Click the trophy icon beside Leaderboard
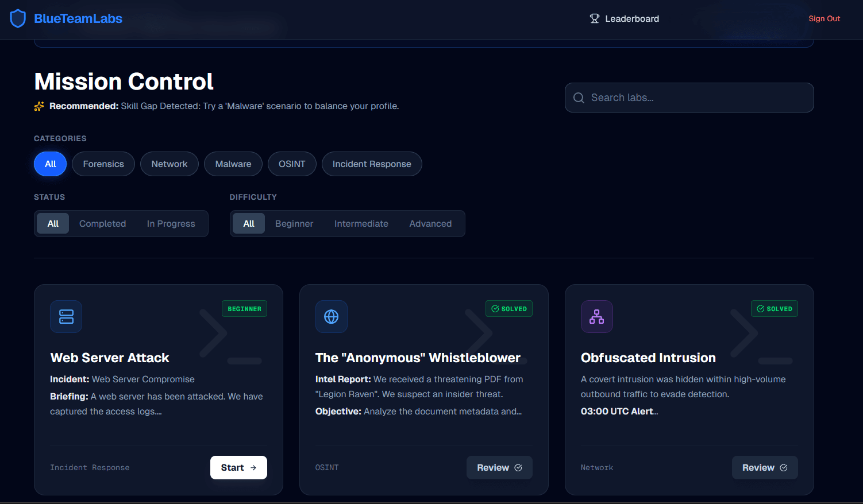Screen dimensions: 863x504 pyautogui.click(x=594, y=18)
